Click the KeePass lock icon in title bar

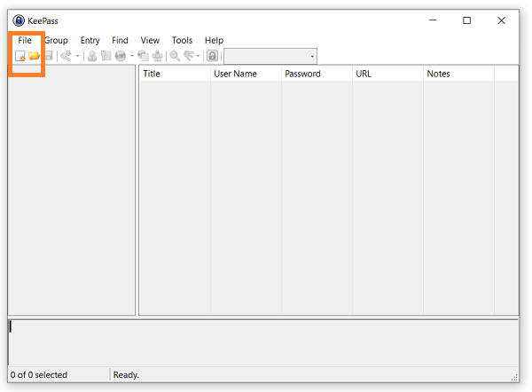19,20
